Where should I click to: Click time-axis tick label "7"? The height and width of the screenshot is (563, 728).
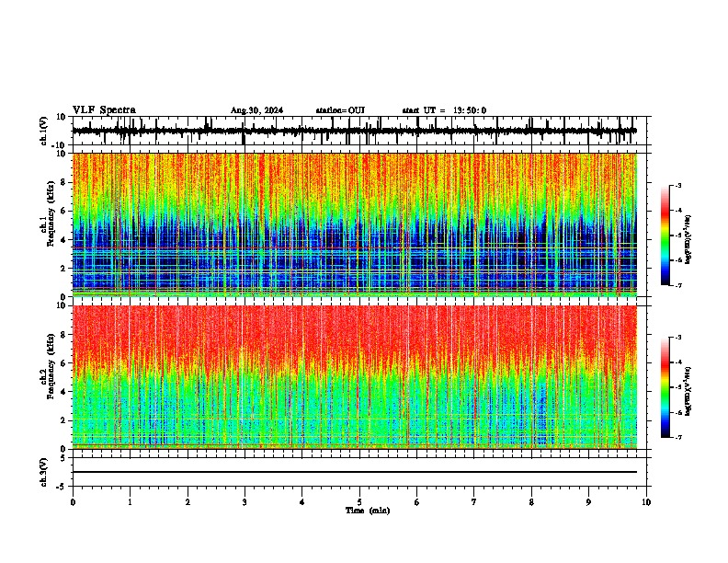(x=474, y=502)
